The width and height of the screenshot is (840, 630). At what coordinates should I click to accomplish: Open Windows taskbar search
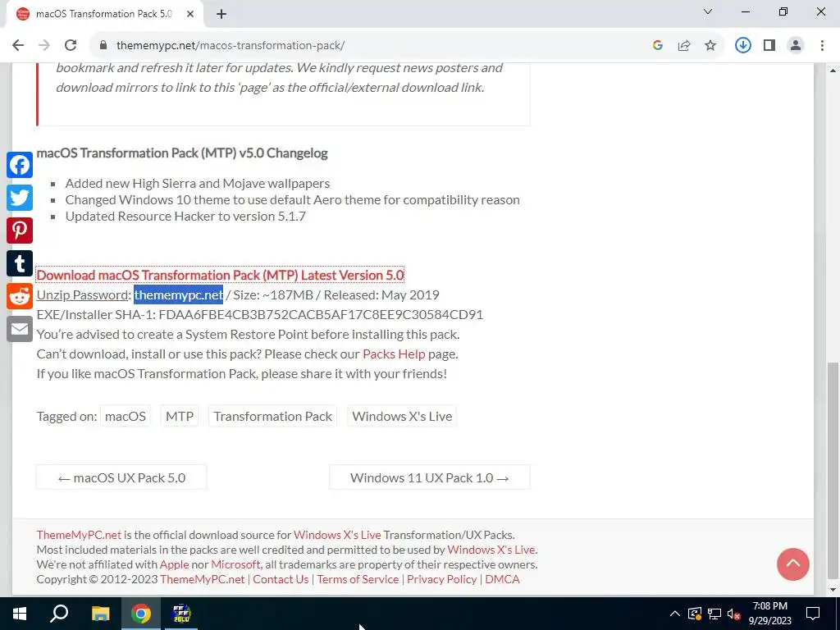click(59, 614)
